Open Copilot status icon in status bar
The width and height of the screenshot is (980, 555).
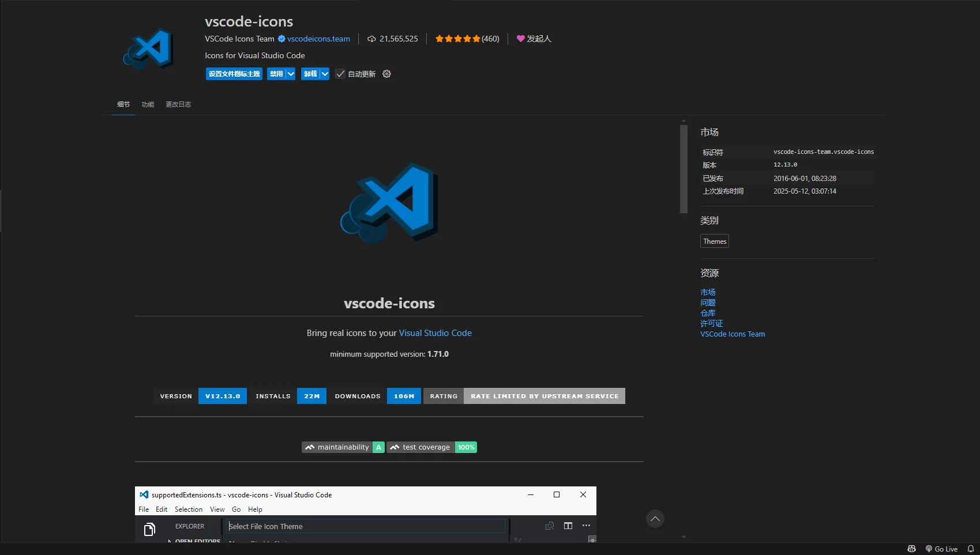click(911, 549)
